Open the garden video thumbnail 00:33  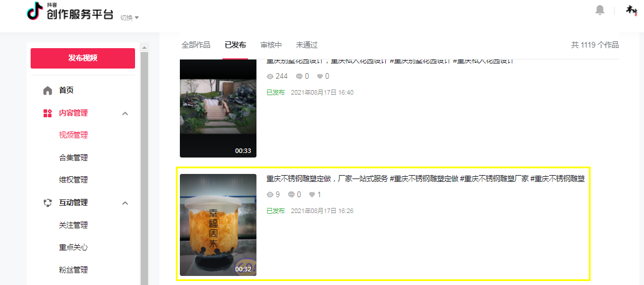[218, 108]
